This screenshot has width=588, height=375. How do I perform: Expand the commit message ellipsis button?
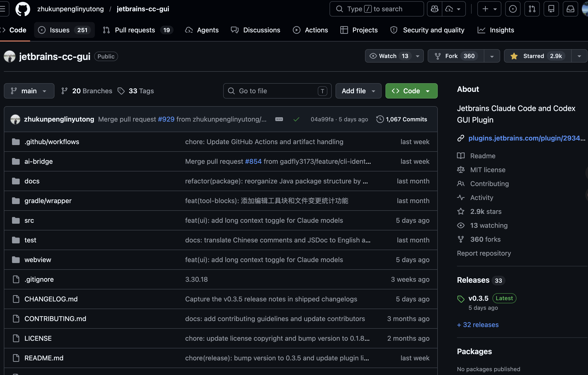(279, 119)
